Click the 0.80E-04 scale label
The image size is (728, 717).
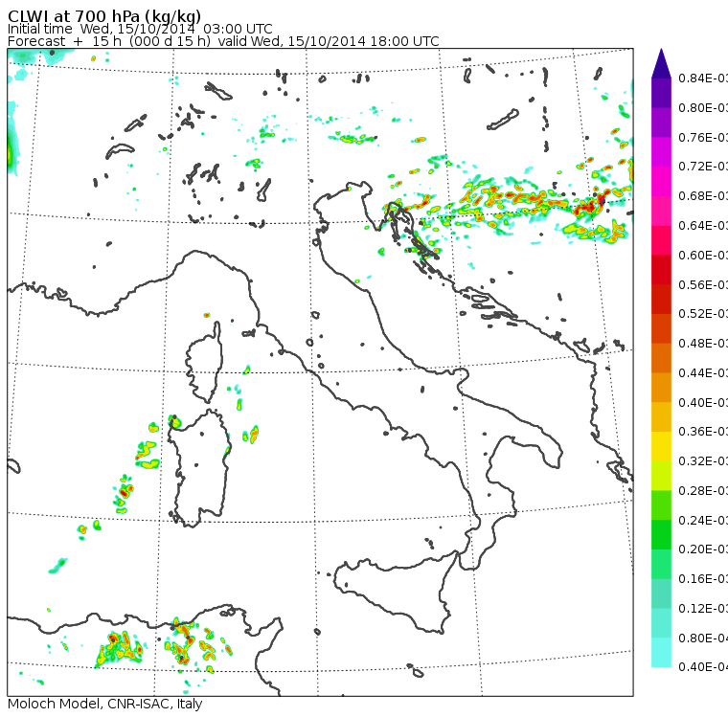(703, 639)
